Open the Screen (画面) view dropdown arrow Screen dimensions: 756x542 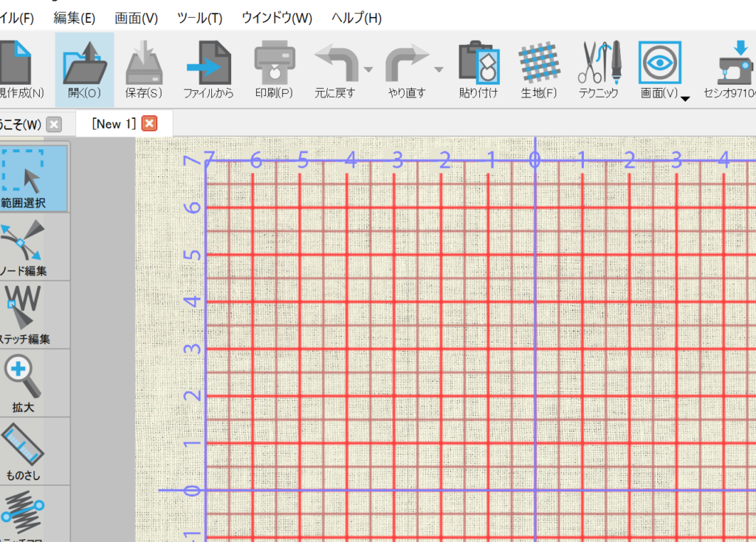point(685,99)
